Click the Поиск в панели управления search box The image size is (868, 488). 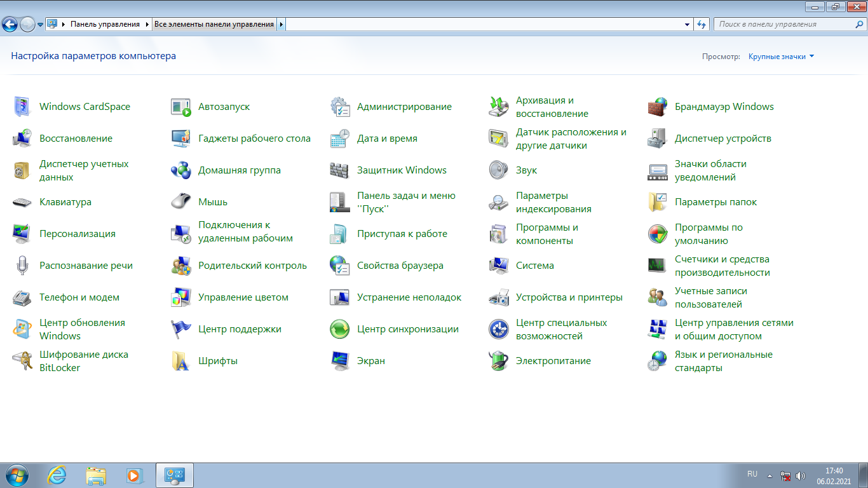point(789,24)
